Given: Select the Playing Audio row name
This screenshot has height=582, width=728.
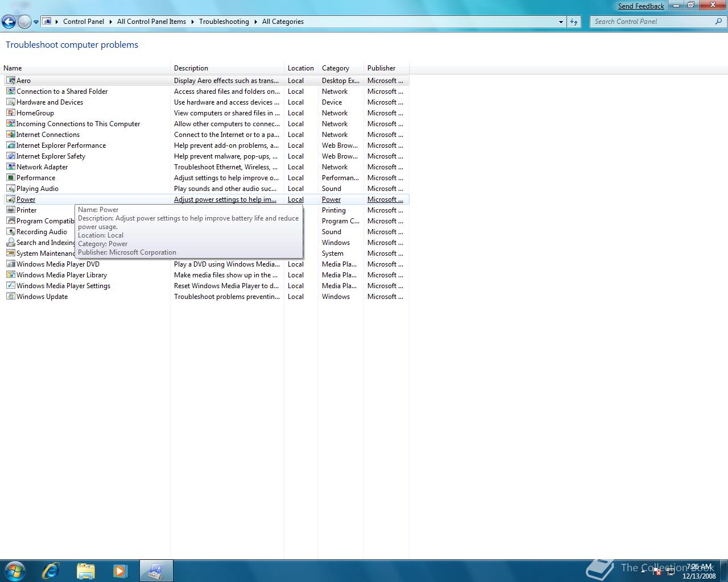Looking at the screenshot, I should [38, 189].
